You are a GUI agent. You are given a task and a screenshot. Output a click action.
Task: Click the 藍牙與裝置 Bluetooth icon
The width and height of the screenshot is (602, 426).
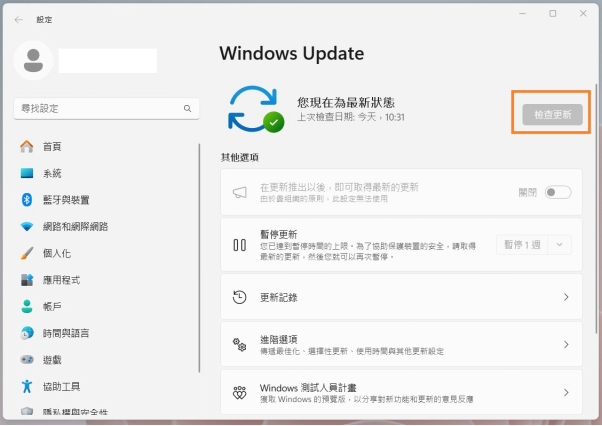click(26, 200)
